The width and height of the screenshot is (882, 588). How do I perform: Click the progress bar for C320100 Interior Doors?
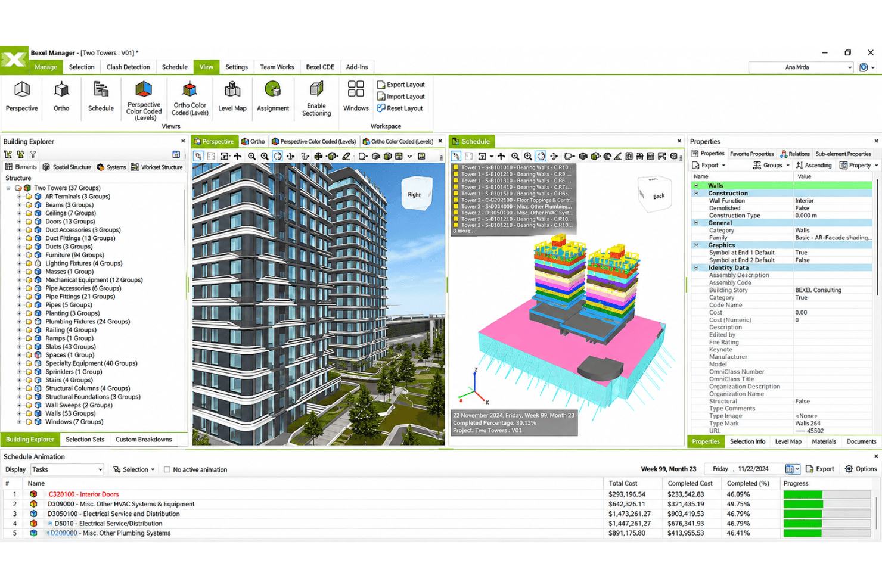click(827, 494)
